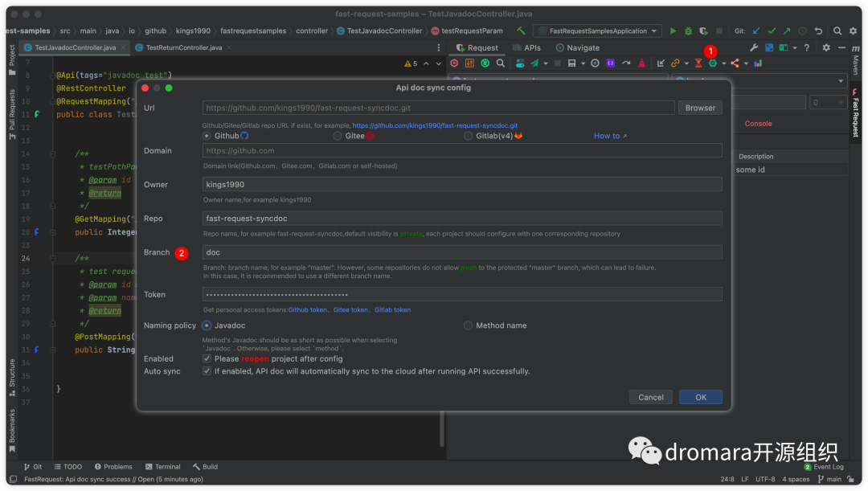Click the Owner input field

462,184
